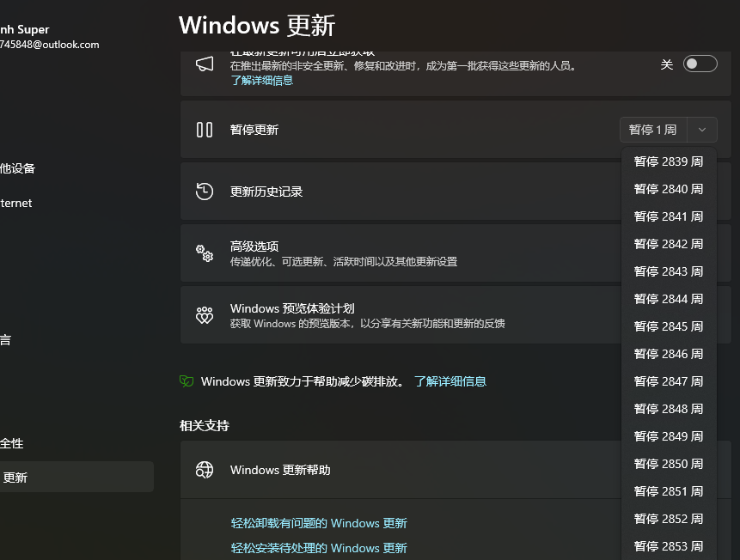Click the 相关支持 section heading

coord(205,425)
